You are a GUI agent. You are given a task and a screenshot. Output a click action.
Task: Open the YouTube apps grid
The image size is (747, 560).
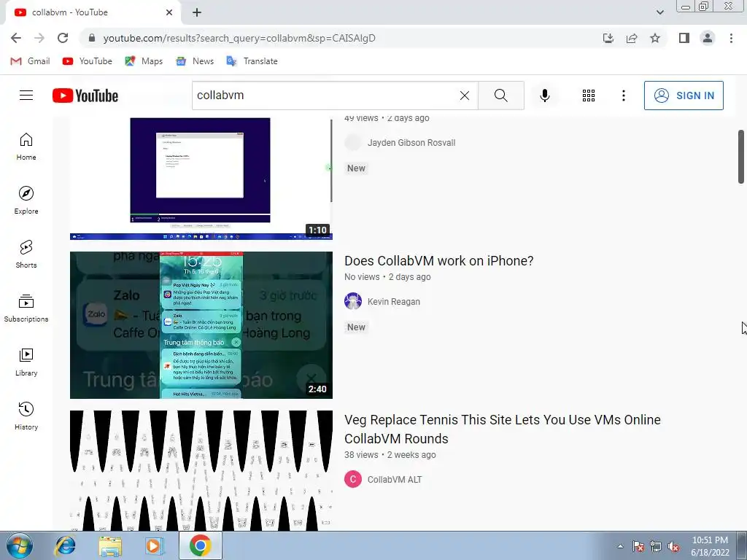point(589,96)
